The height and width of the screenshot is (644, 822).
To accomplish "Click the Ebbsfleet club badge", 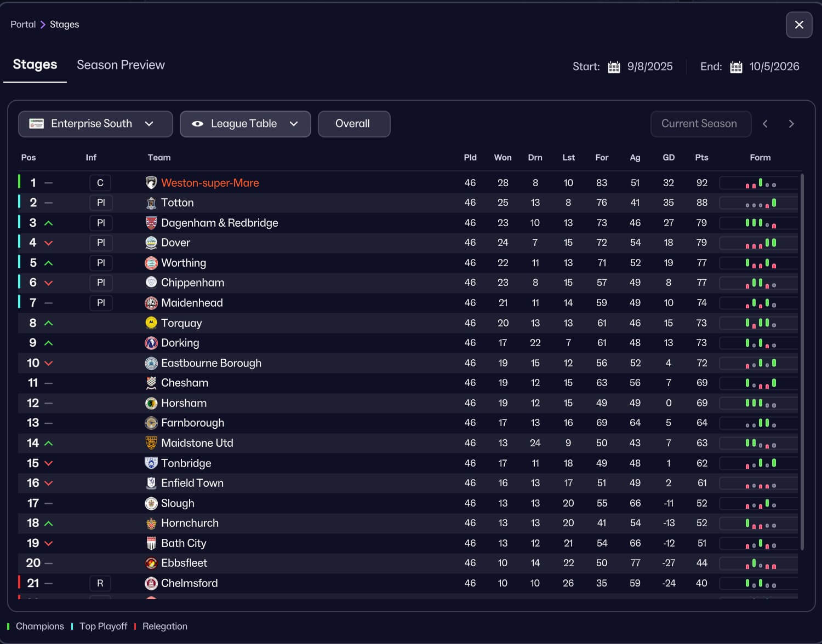I will pyautogui.click(x=151, y=563).
